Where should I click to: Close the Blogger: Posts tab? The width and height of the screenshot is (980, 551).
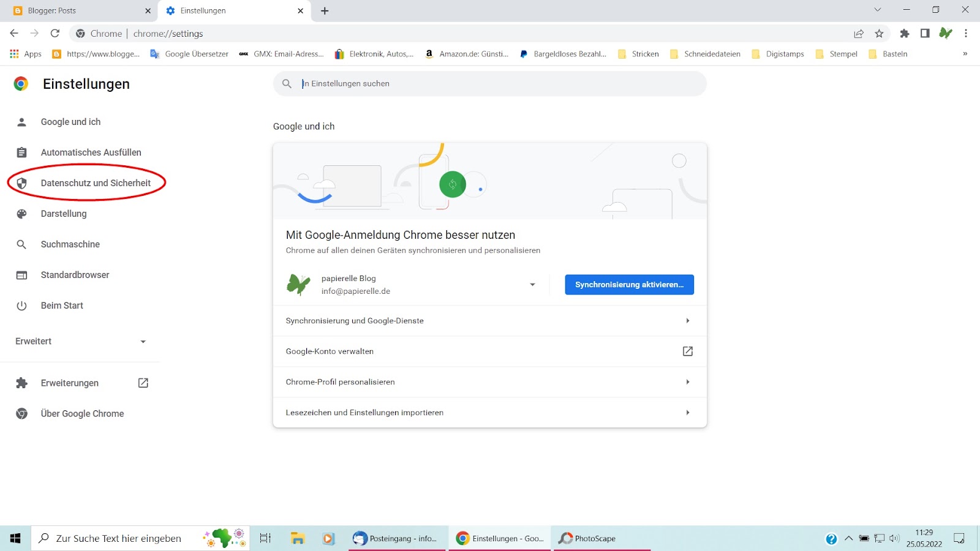tap(148, 11)
